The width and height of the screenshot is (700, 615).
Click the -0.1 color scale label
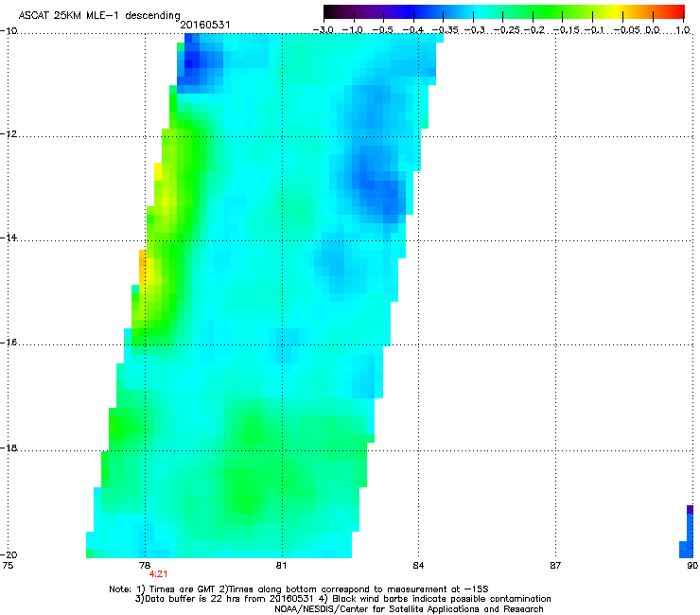coord(594,30)
